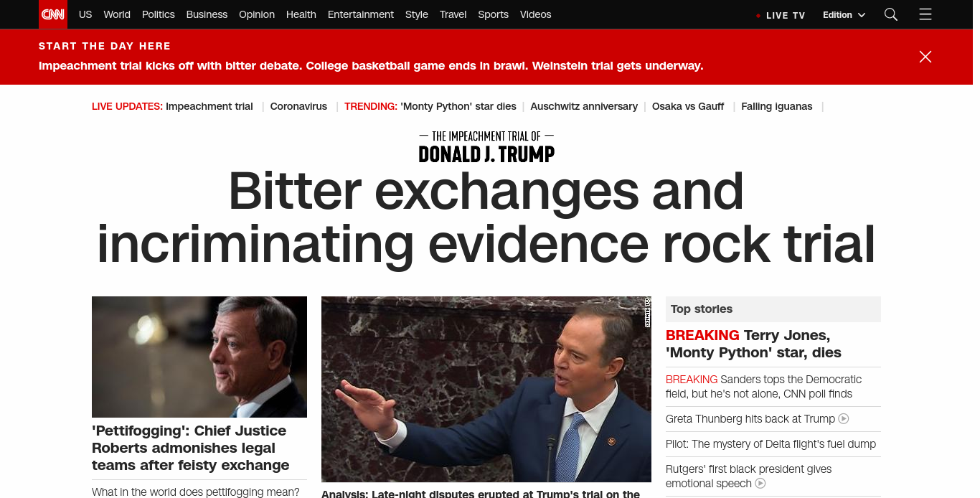Dismiss the red Start The Day banner
The width and height of the screenshot is (980, 498).
coord(925,57)
